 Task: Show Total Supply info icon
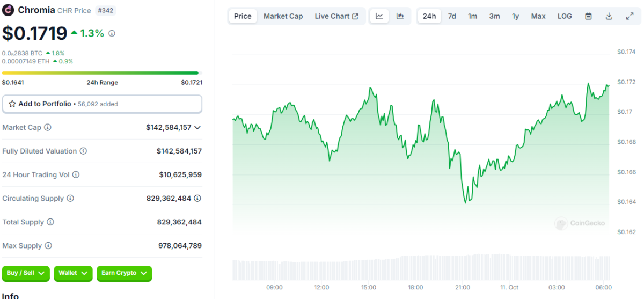tap(50, 222)
